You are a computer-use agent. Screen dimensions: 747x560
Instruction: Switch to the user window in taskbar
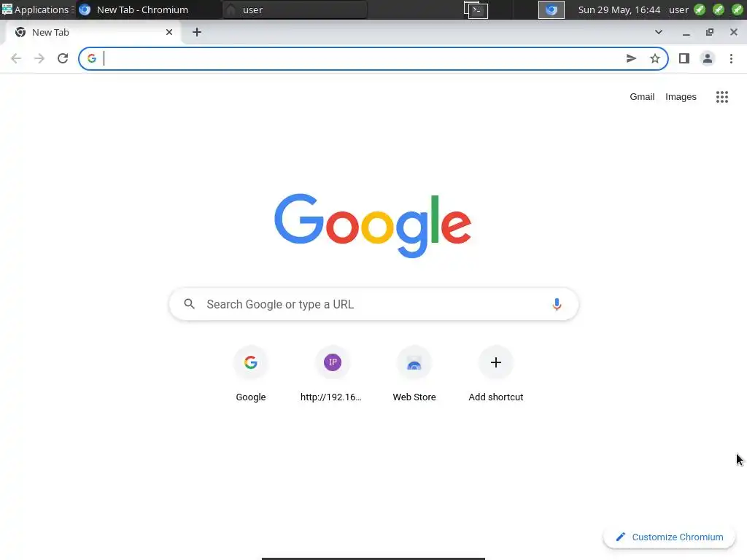pyautogui.click(x=295, y=9)
